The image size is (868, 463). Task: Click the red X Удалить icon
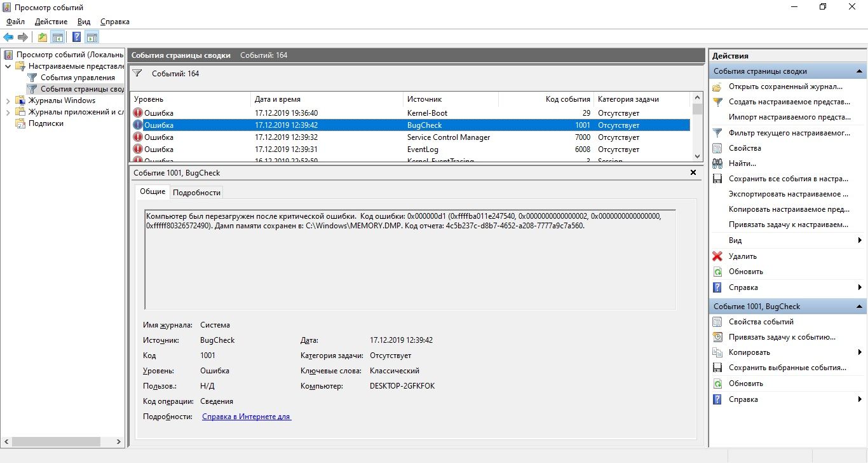(717, 256)
